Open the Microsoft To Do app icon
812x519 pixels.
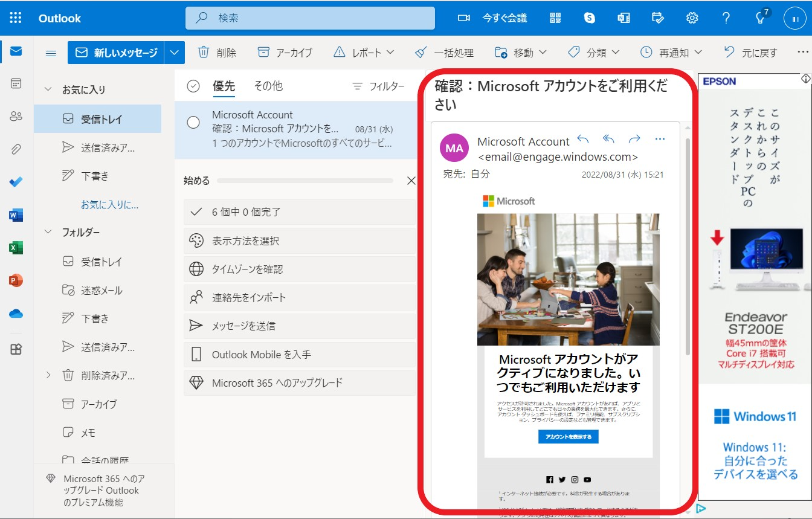point(15,181)
